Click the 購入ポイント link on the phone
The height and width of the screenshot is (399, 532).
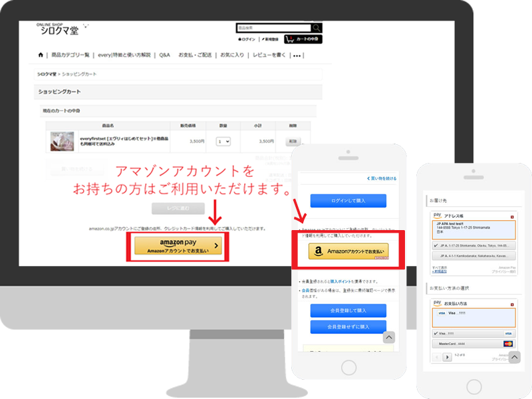point(340,281)
